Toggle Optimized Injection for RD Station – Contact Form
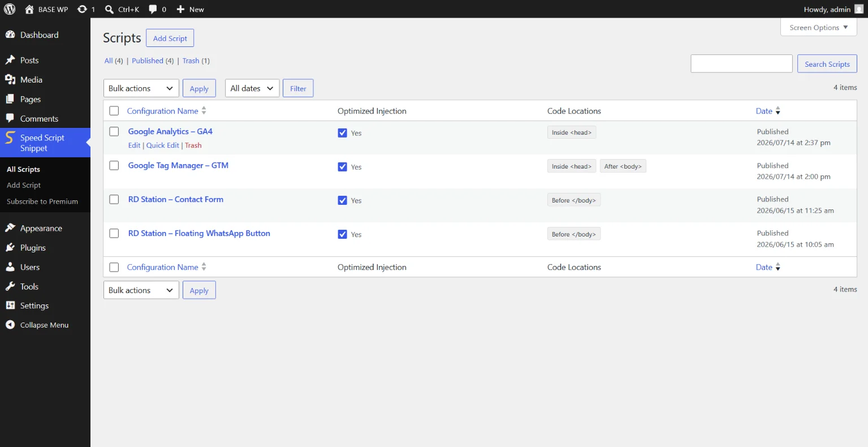Viewport: 868px width, 447px height. 342,200
